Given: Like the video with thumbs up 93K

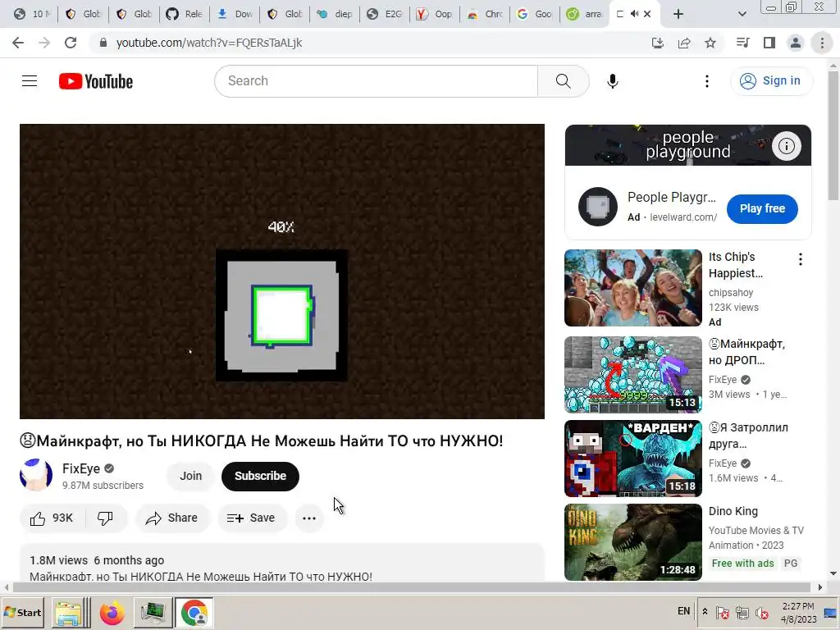Looking at the screenshot, I should [x=52, y=518].
